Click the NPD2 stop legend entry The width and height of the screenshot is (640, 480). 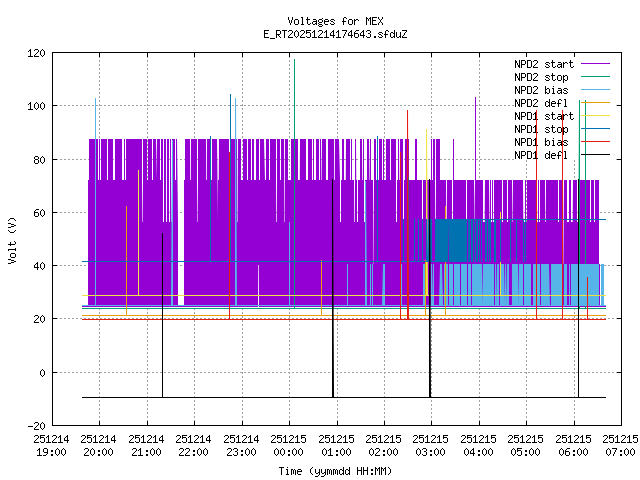tap(541, 76)
